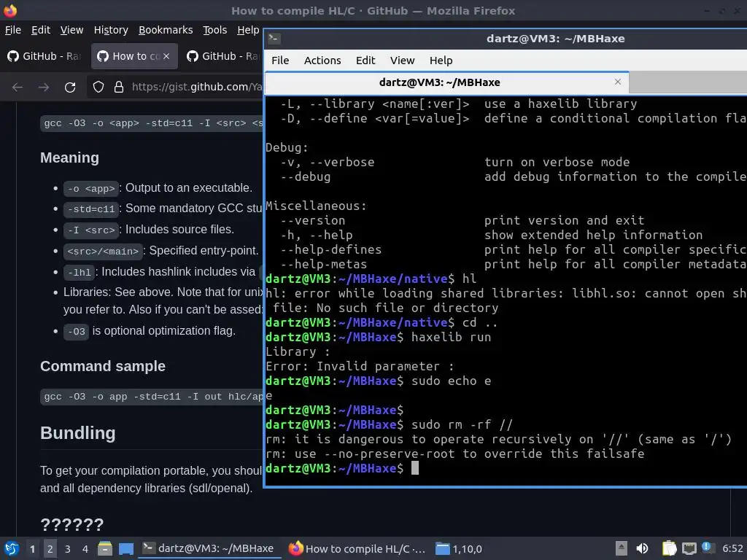Click the '-std=c11' code snippet

tap(91, 209)
